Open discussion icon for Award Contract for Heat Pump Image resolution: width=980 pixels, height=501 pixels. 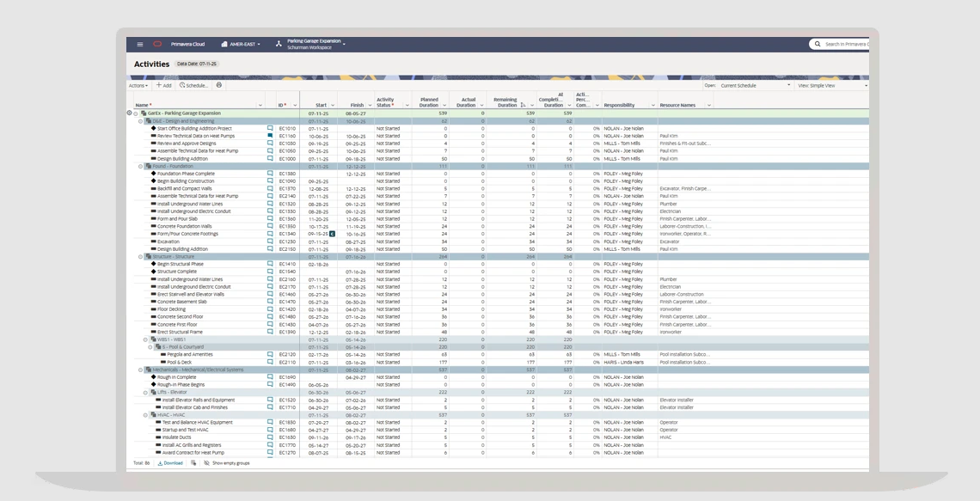[x=270, y=452]
